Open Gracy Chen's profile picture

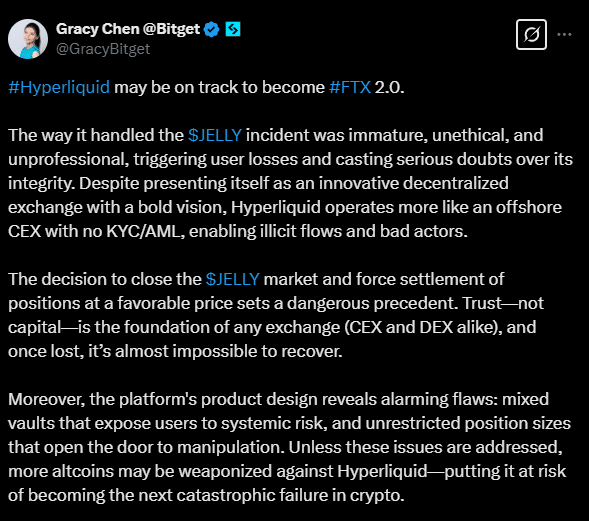[28, 39]
